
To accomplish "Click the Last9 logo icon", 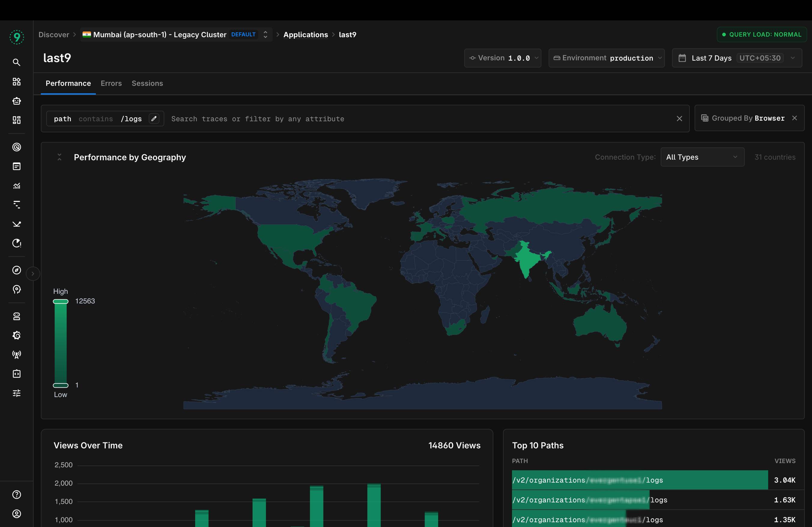I will coord(17,37).
